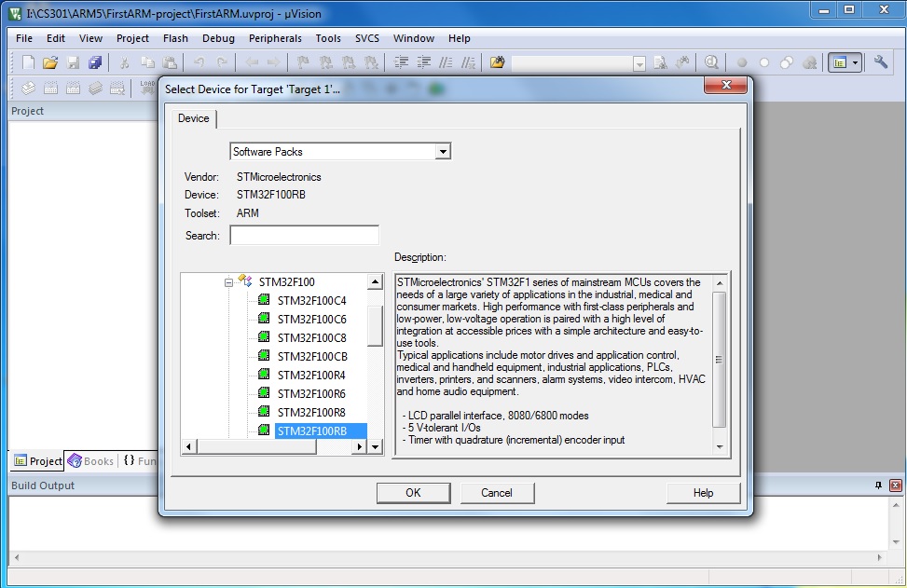Click the Start Debug Session magnifier icon
This screenshot has height=588, width=907.
tap(711, 62)
